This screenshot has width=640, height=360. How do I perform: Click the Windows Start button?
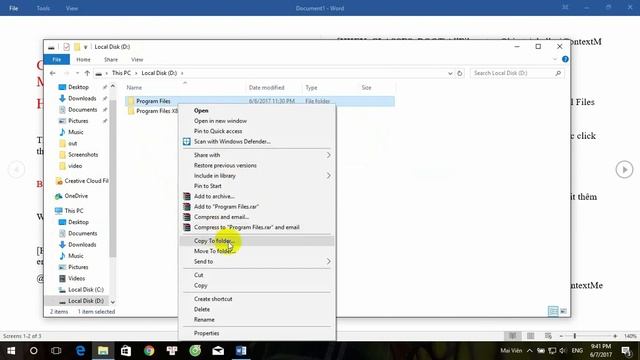pos(11,351)
